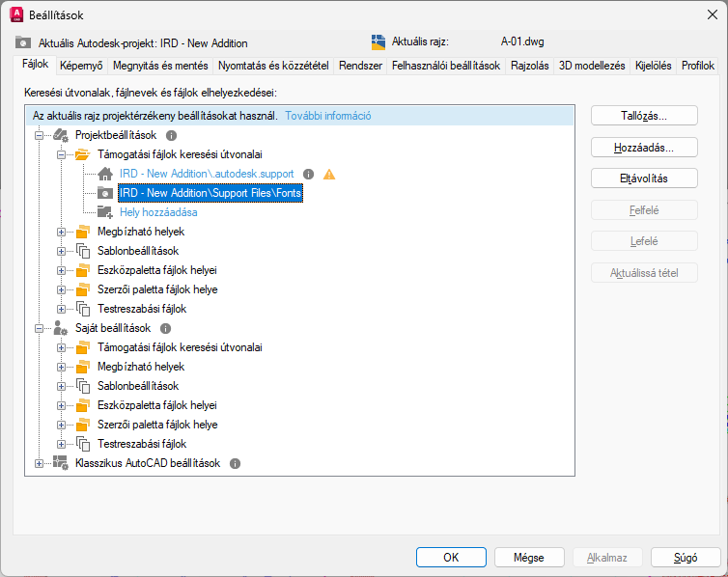
Task: Click info icon next to Klasszikus AutoCAD beállítások
Action: (235, 463)
